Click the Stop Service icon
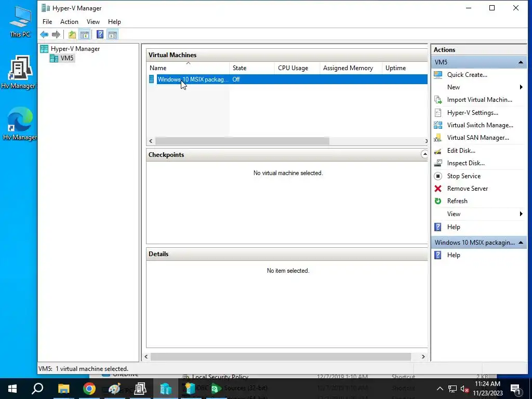The width and height of the screenshot is (532, 399). click(437, 176)
